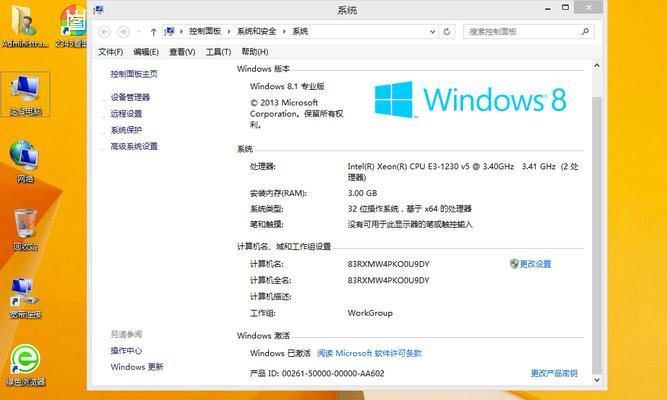This screenshot has height=400, width=667.
Task: Open the 编辑(E) menu
Action: pos(146,52)
